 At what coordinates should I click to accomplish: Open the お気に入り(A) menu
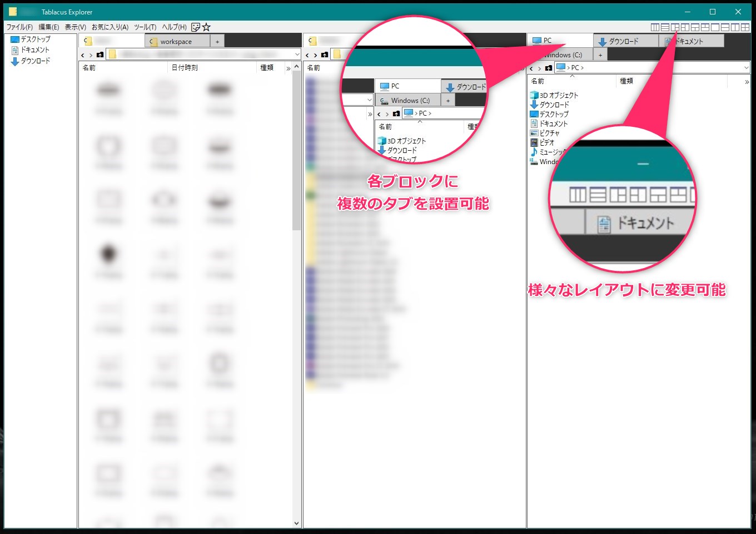tap(110, 27)
